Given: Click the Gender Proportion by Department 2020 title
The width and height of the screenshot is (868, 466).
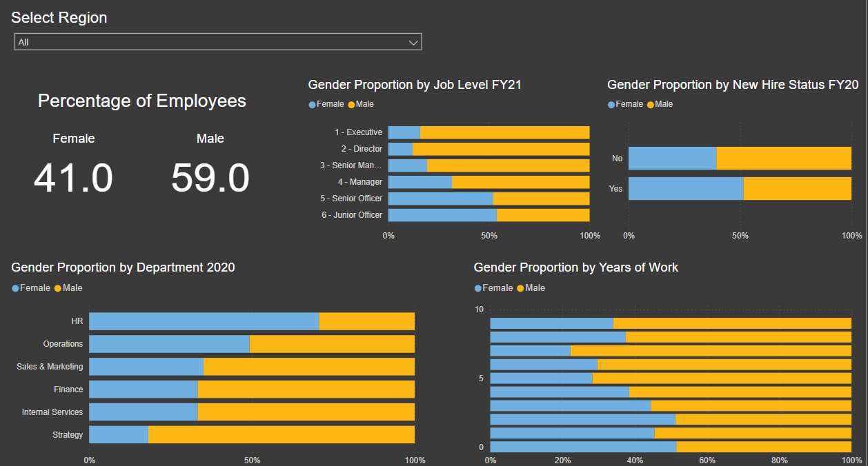Looking at the screenshot, I should pyautogui.click(x=123, y=267).
